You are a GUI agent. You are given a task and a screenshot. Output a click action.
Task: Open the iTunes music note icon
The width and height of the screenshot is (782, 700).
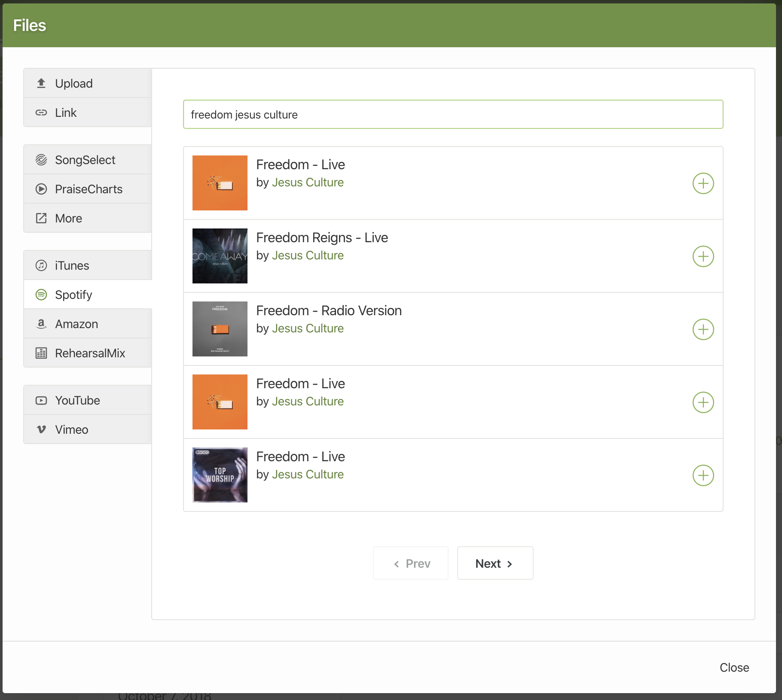(41, 265)
